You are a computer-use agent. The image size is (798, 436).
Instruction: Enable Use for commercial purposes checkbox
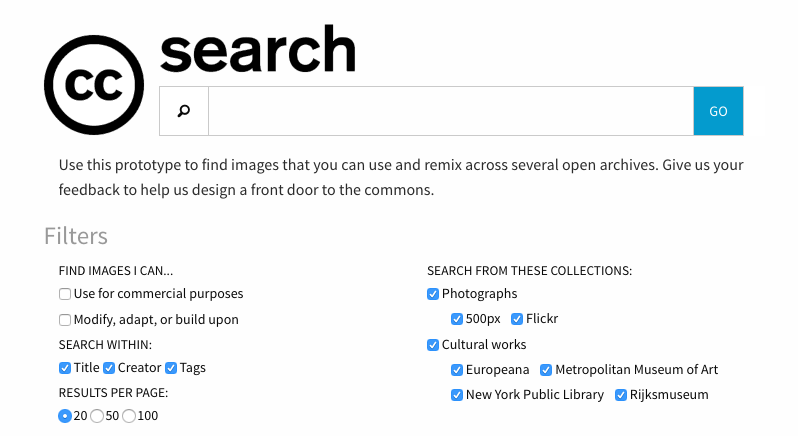65,294
